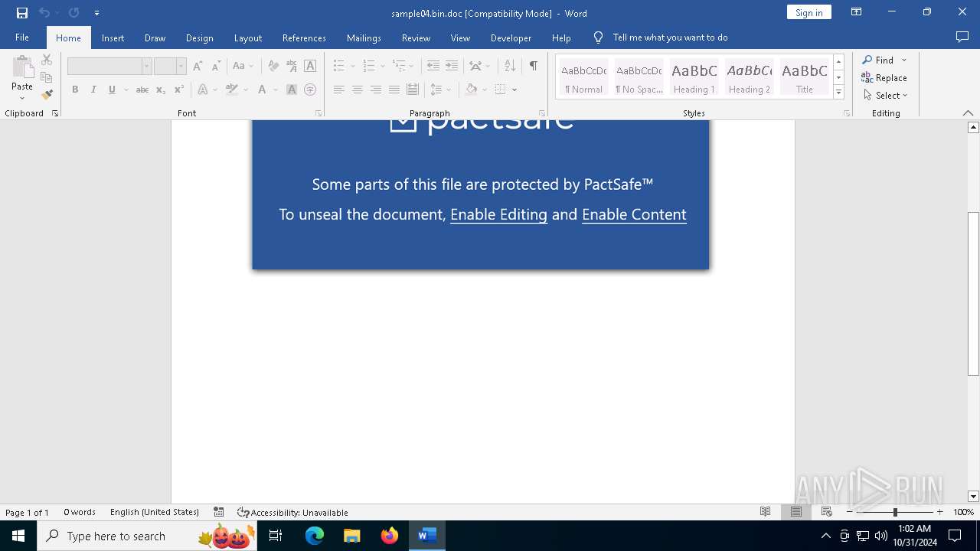Click vertical scrollbar down arrow
The width and height of the screenshot is (980, 551).
[973, 497]
